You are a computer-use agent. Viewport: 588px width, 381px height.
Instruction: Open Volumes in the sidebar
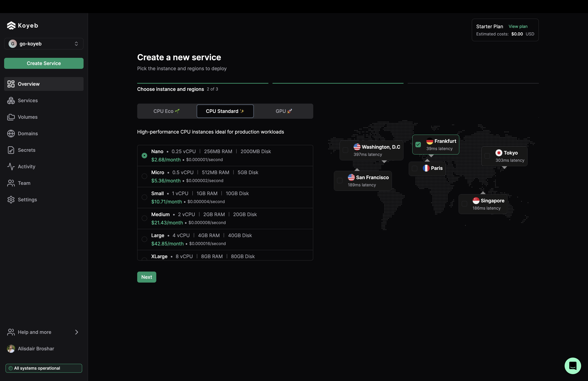(x=44, y=117)
